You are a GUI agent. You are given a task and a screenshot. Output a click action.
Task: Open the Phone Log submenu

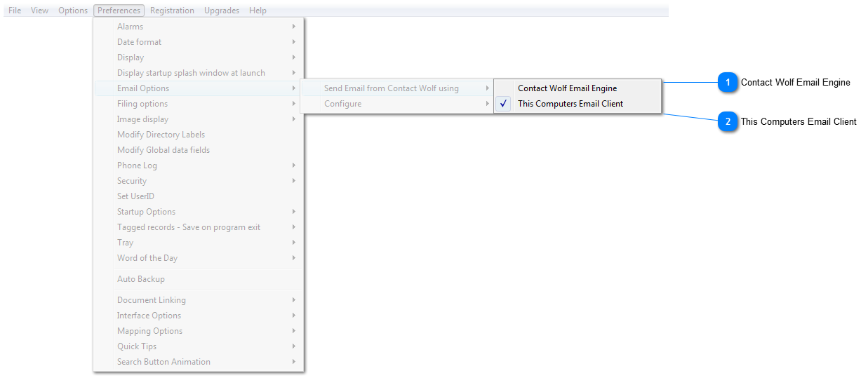click(x=198, y=166)
